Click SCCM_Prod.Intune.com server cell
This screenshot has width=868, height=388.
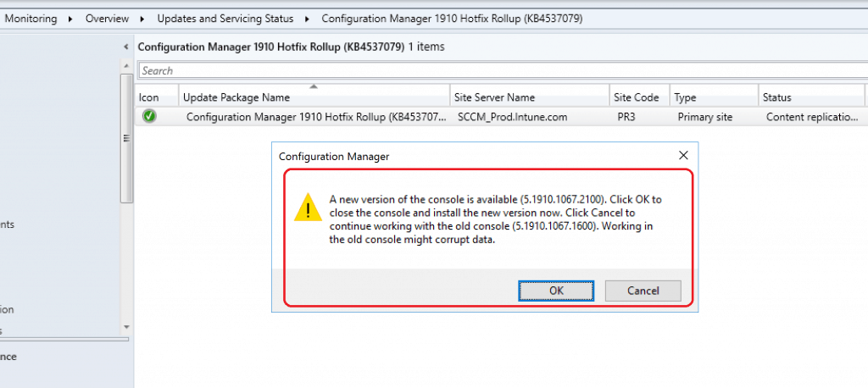(x=513, y=117)
